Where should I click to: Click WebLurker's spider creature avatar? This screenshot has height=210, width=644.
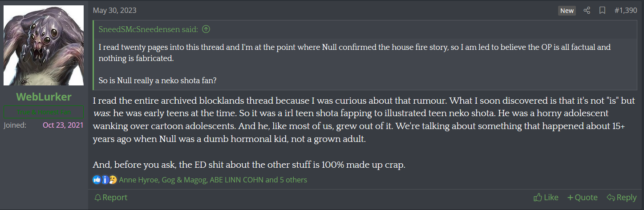click(x=44, y=45)
